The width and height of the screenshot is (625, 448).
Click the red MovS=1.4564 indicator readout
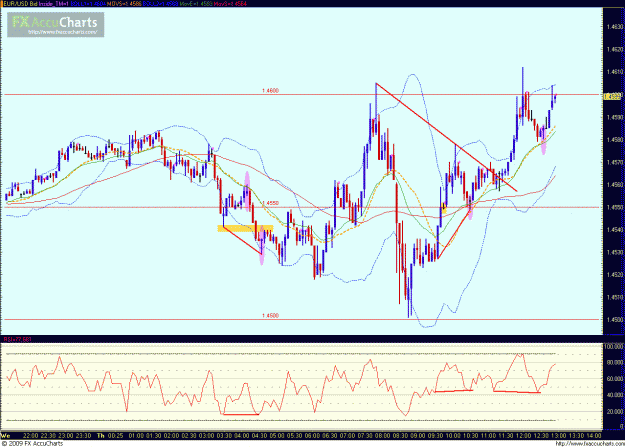(230, 4)
